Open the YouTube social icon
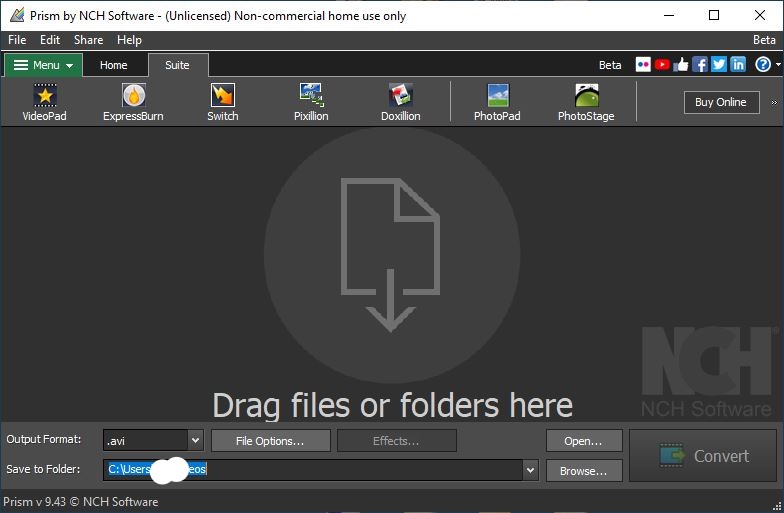 662,64
